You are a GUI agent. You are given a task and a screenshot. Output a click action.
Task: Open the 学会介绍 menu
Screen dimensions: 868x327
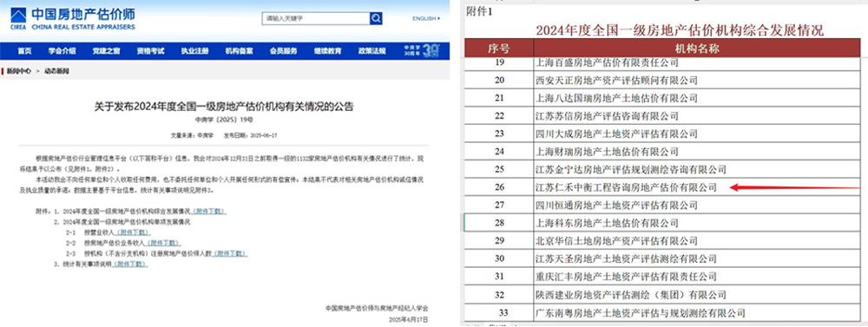pos(62,51)
